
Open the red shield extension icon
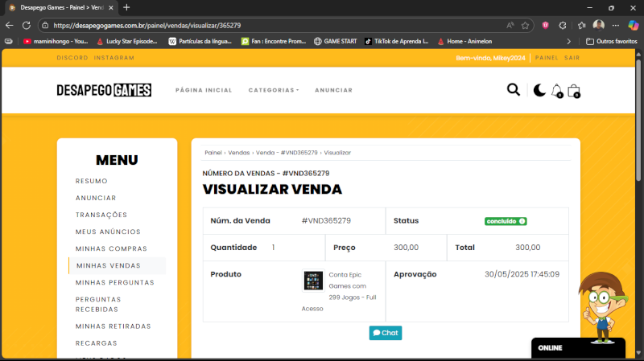point(546,26)
